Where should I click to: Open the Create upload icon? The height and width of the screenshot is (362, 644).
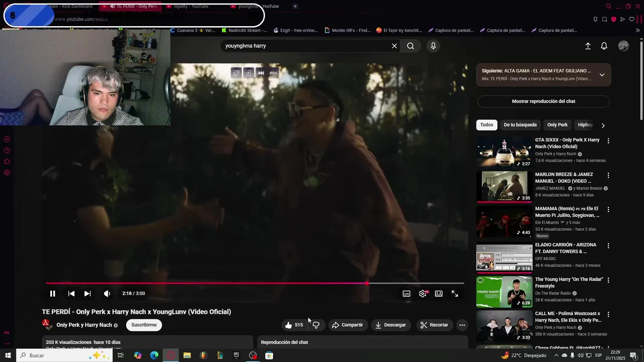point(588,46)
